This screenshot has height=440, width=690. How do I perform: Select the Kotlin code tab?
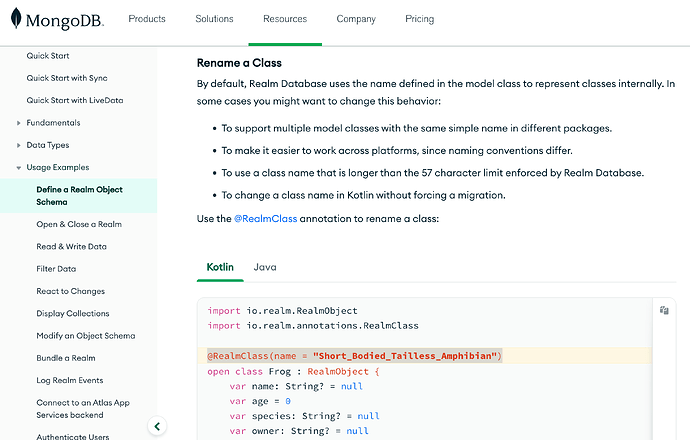[220, 267]
